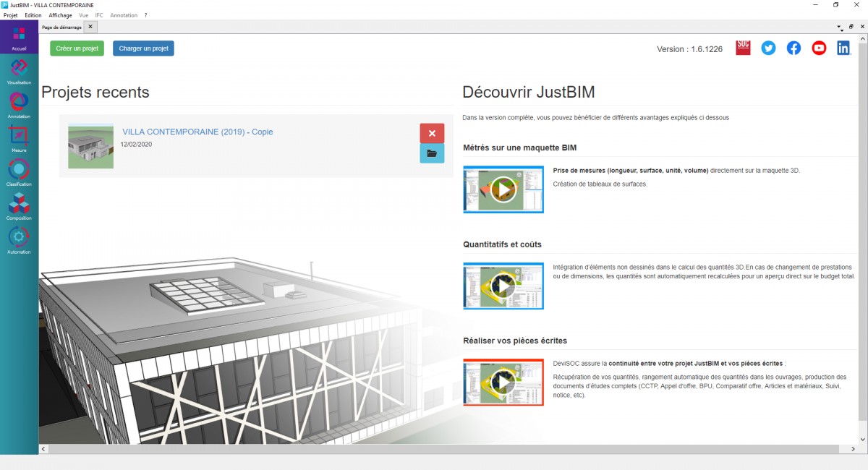
Task: Open the tab list dropdown arrow
Action: tap(840, 27)
